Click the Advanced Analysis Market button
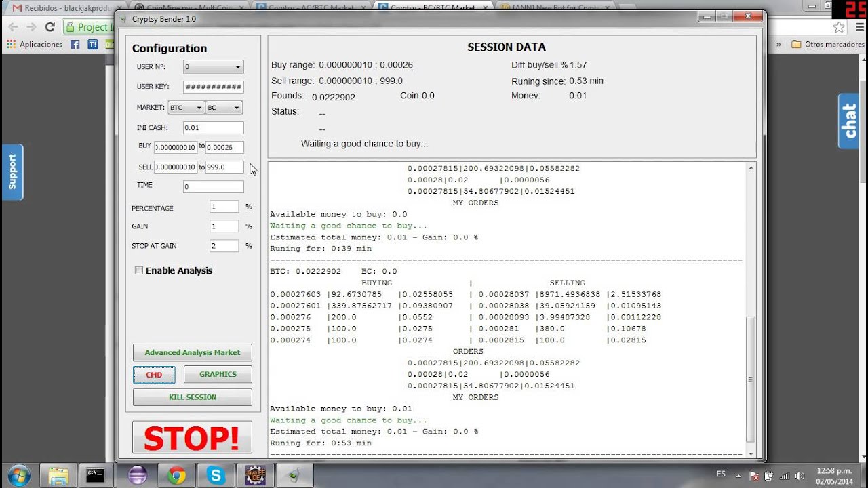The height and width of the screenshot is (488, 868). [x=193, y=352]
